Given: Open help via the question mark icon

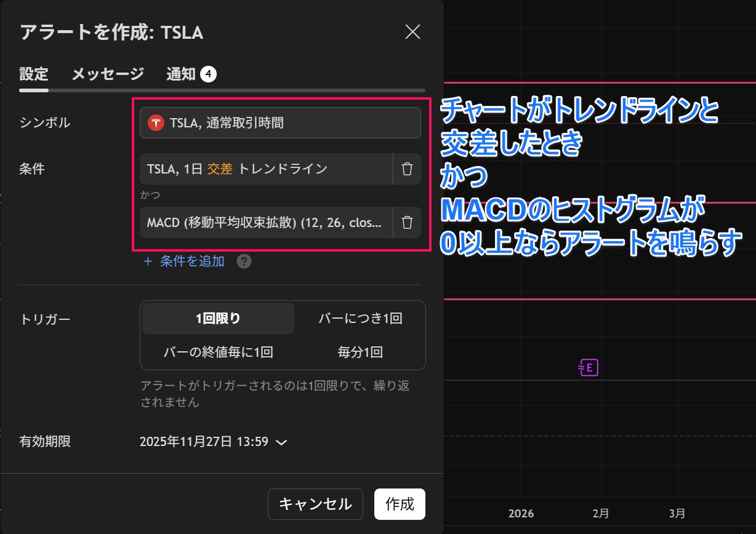Looking at the screenshot, I should (244, 261).
